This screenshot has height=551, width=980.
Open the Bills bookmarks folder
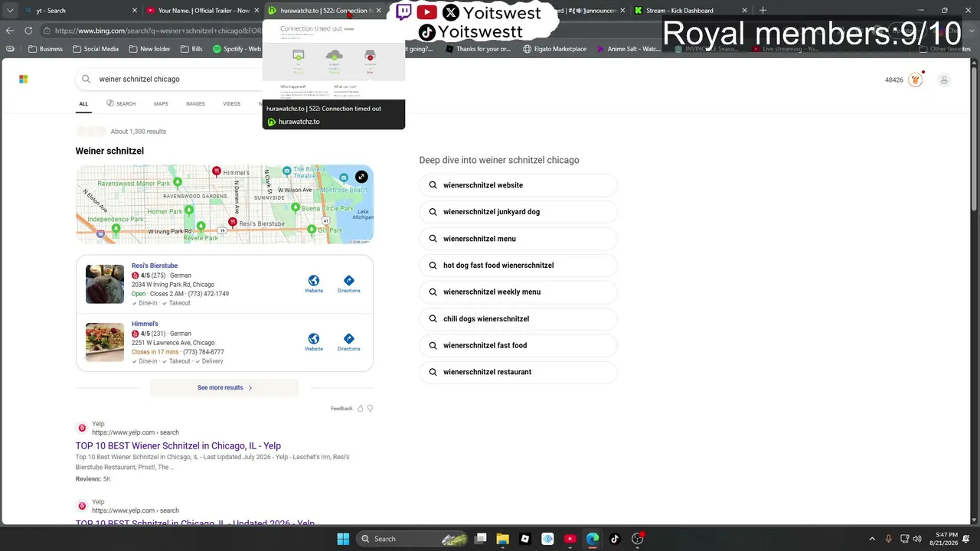[x=191, y=49]
